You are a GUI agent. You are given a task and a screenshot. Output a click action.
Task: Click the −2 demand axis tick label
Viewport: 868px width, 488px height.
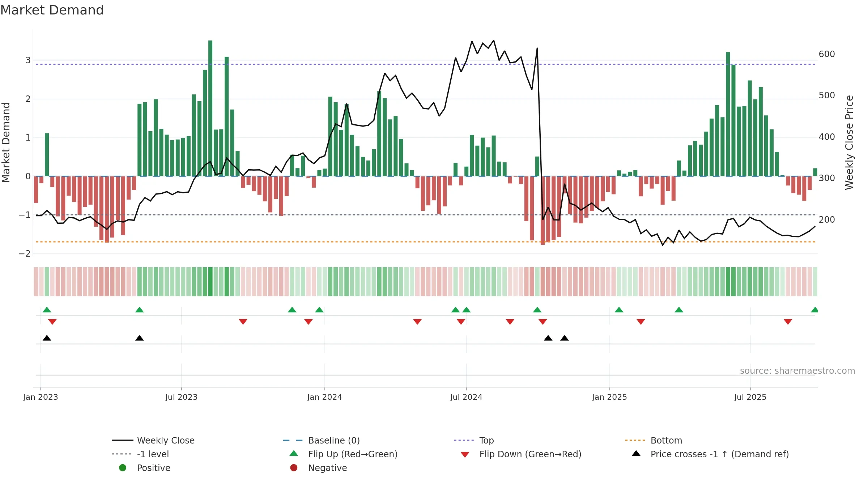coord(25,254)
